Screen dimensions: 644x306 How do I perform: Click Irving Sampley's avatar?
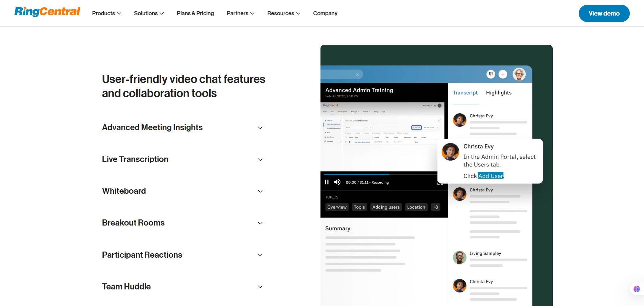pyautogui.click(x=459, y=257)
